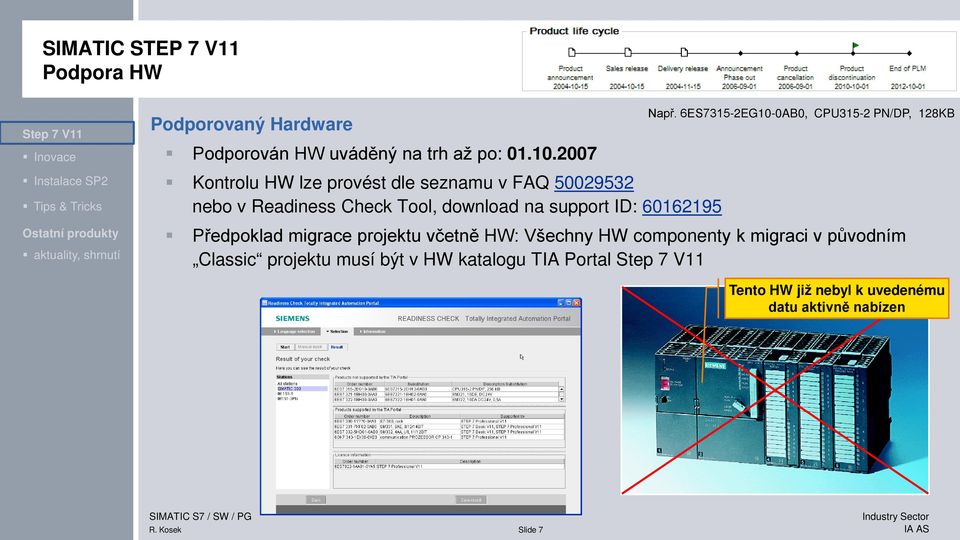
Task: Go to Inovace section in sidebar
Action: pos(54,157)
